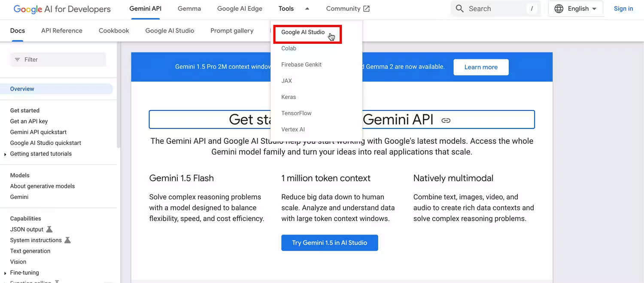Switch to the Docs tab
This screenshot has width=644, height=283.
point(17,30)
